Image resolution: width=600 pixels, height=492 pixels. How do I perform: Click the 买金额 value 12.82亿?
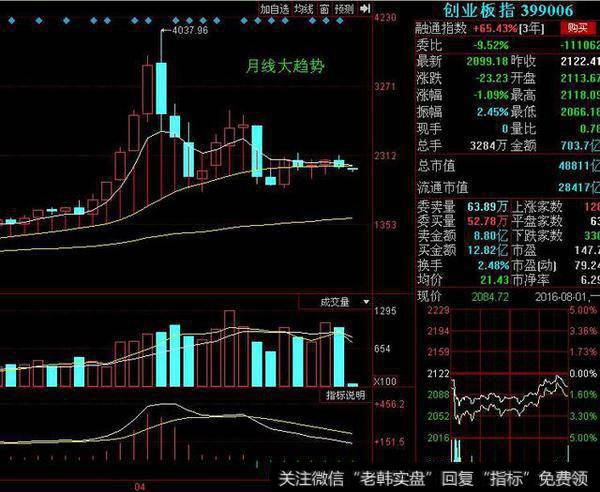488,250
